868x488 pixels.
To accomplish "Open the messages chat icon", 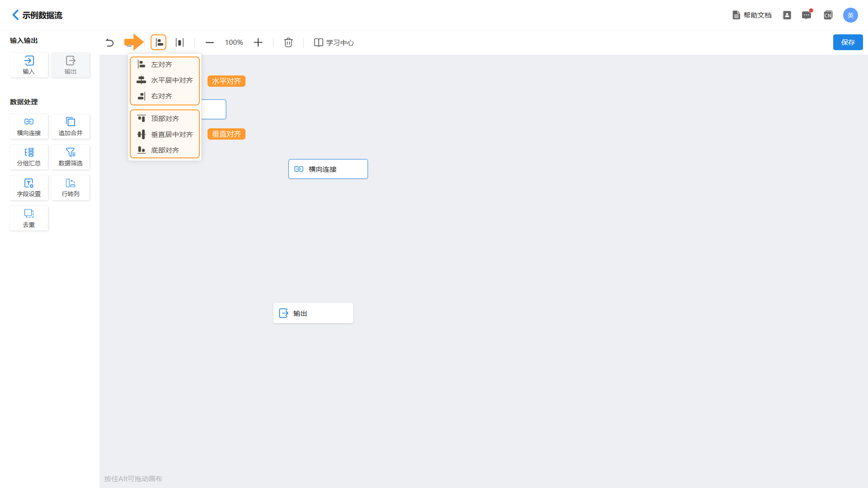I will [x=807, y=15].
